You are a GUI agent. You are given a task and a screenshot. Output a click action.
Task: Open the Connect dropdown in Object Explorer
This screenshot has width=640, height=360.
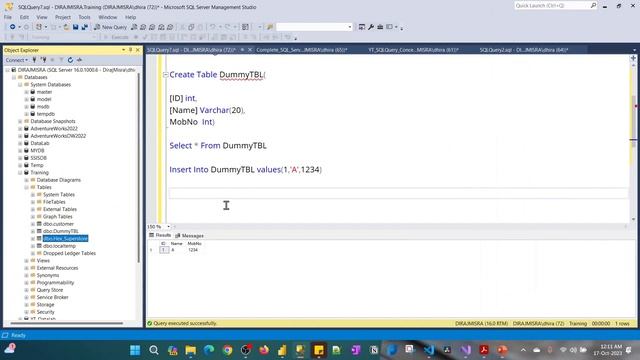pos(17,60)
